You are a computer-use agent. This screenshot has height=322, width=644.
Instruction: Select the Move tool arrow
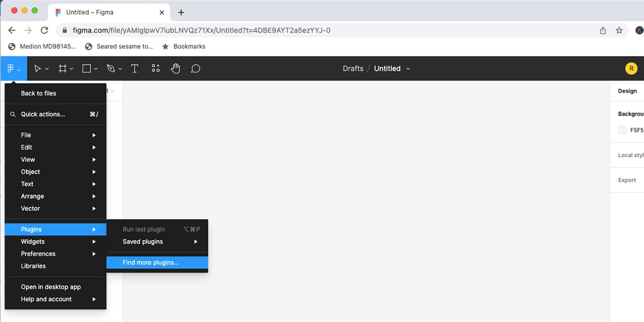38,69
